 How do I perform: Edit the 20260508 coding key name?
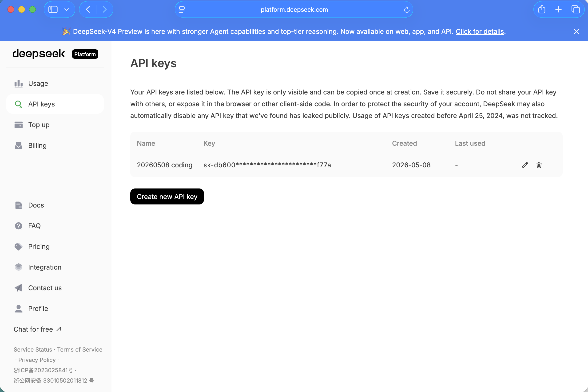tap(525, 165)
